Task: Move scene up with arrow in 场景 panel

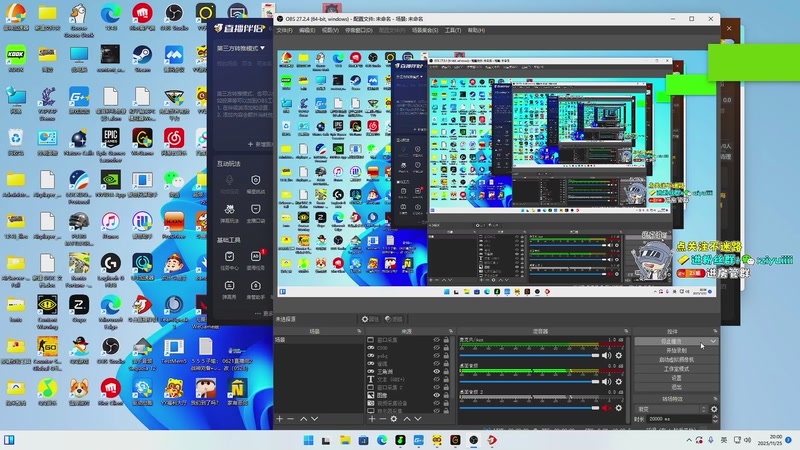Action: pos(304,419)
